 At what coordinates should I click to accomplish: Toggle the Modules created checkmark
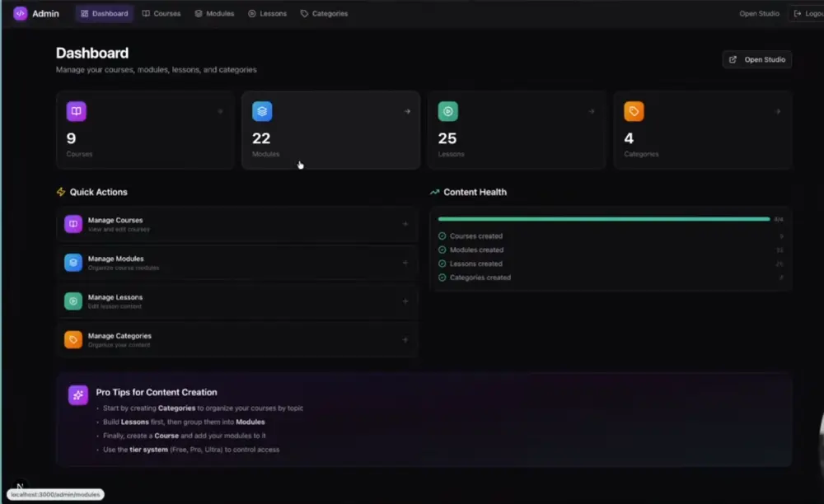[442, 250]
